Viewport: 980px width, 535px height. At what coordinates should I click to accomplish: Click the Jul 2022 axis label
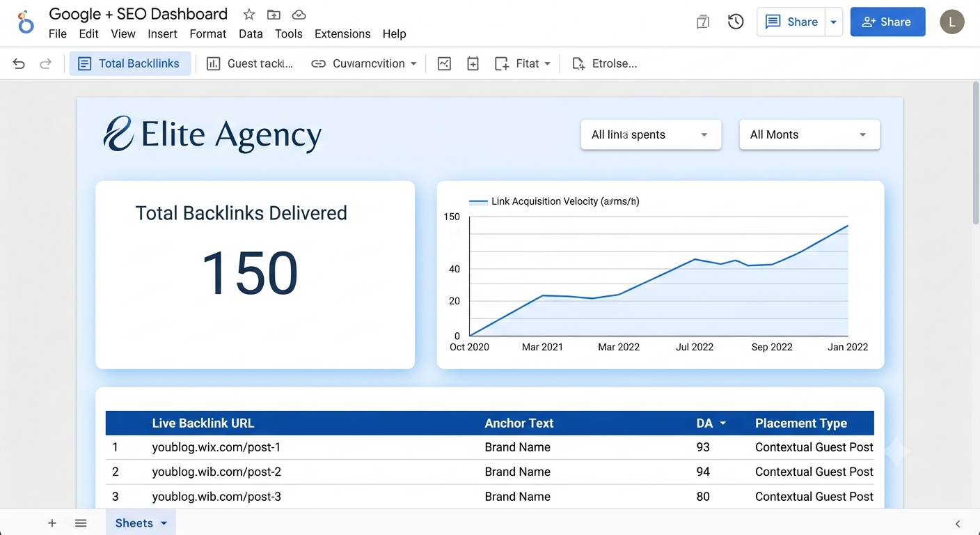(695, 347)
